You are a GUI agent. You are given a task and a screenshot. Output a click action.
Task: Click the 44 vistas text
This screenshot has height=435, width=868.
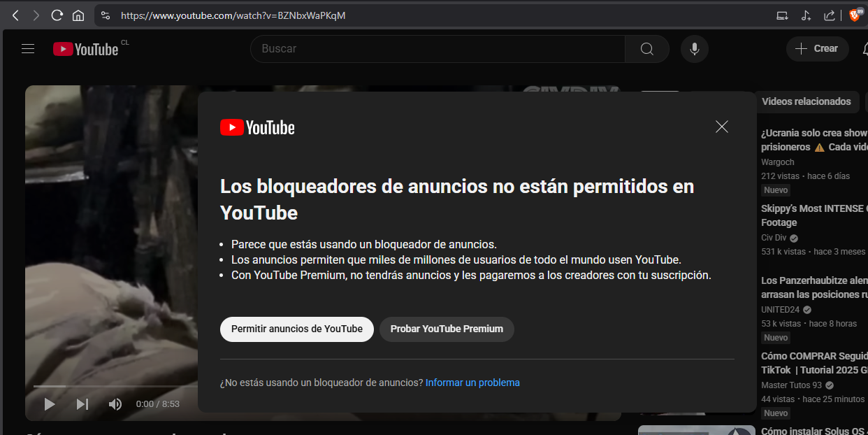pos(778,399)
